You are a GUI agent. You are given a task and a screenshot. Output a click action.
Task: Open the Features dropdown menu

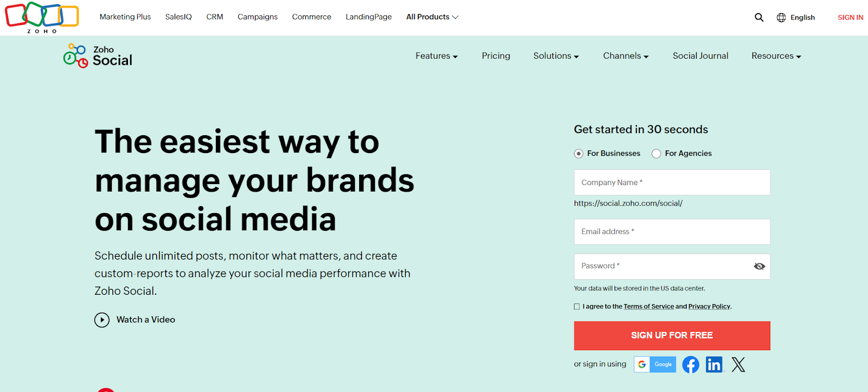(436, 56)
